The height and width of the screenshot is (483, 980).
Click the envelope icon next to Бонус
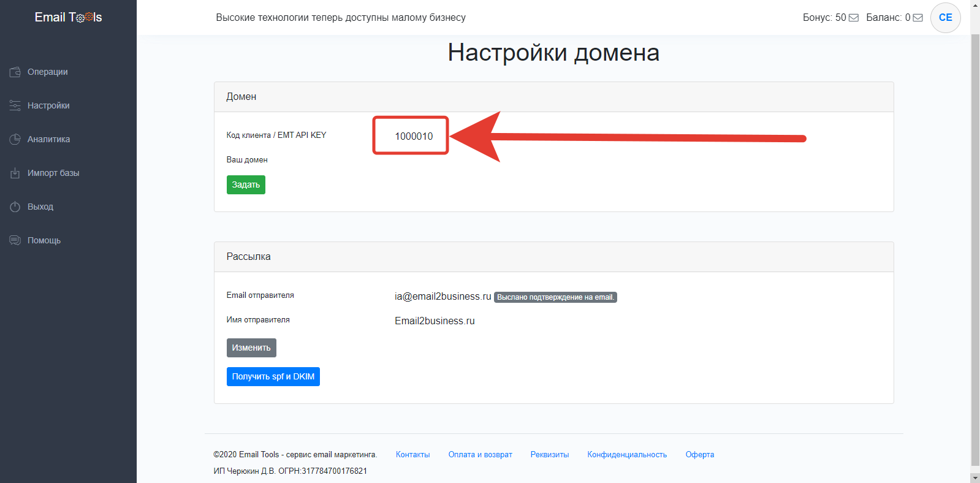[x=854, y=18]
